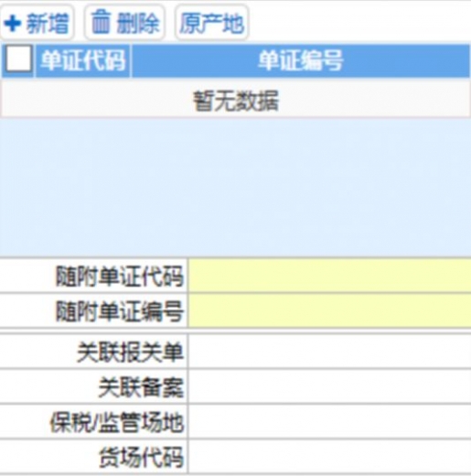Select the 保税/监管场地 input field
Screen dimensions: 471x476
pyautogui.click(x=329, y=422)
